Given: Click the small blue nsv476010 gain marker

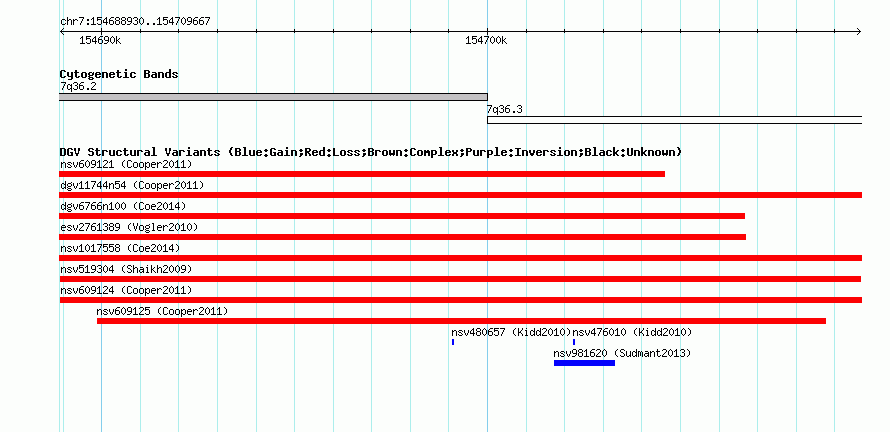Looking at the screenshot, I should click(x=574, y=342).
